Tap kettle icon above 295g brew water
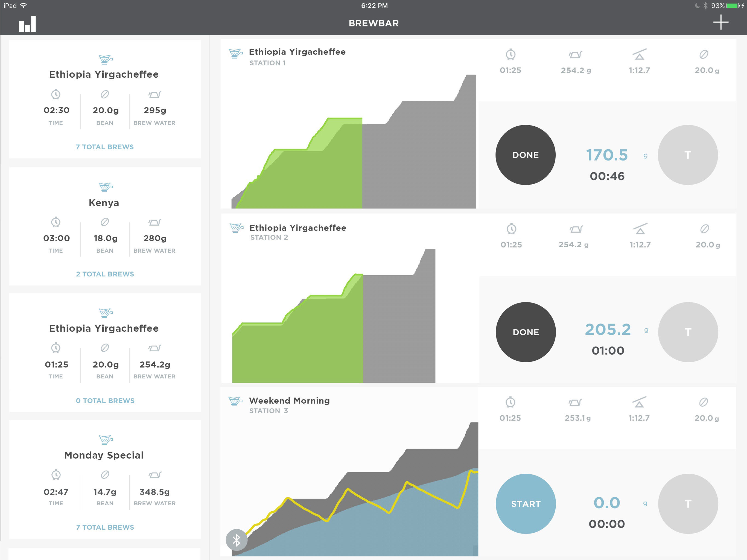747x560 pixels. pyautogui.click(x=155, y=94)
